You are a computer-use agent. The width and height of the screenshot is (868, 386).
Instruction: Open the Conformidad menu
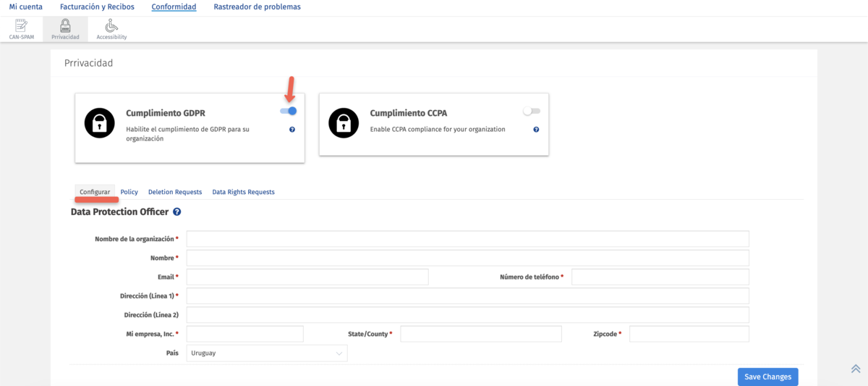[x=174, y=7]
